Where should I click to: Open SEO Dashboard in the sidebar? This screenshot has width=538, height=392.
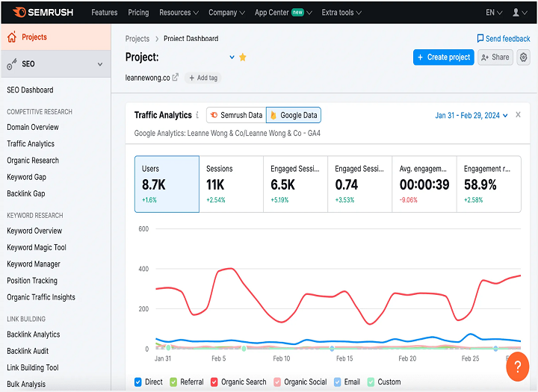point(30,90)
